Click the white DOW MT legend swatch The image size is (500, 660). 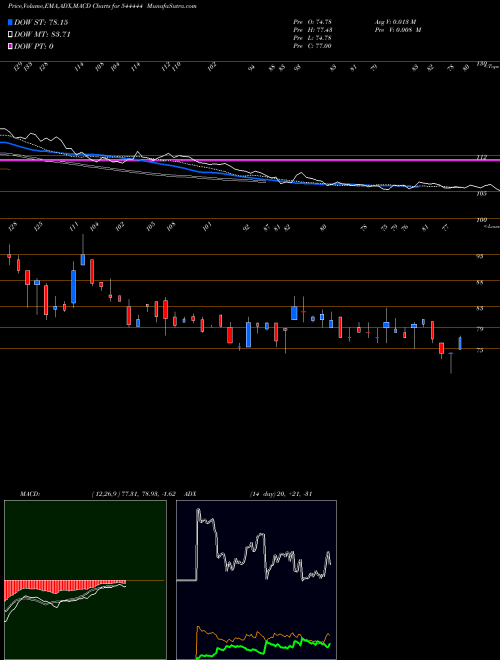(11, 35)
